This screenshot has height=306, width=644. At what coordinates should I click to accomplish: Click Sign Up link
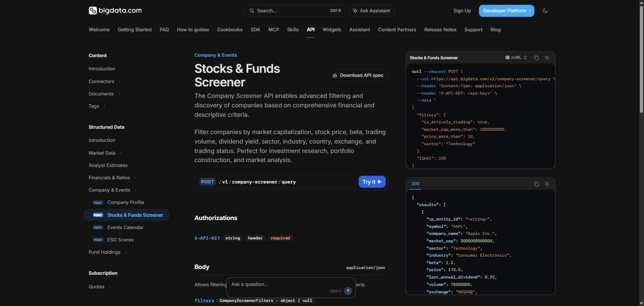click(x=462, y=11)
